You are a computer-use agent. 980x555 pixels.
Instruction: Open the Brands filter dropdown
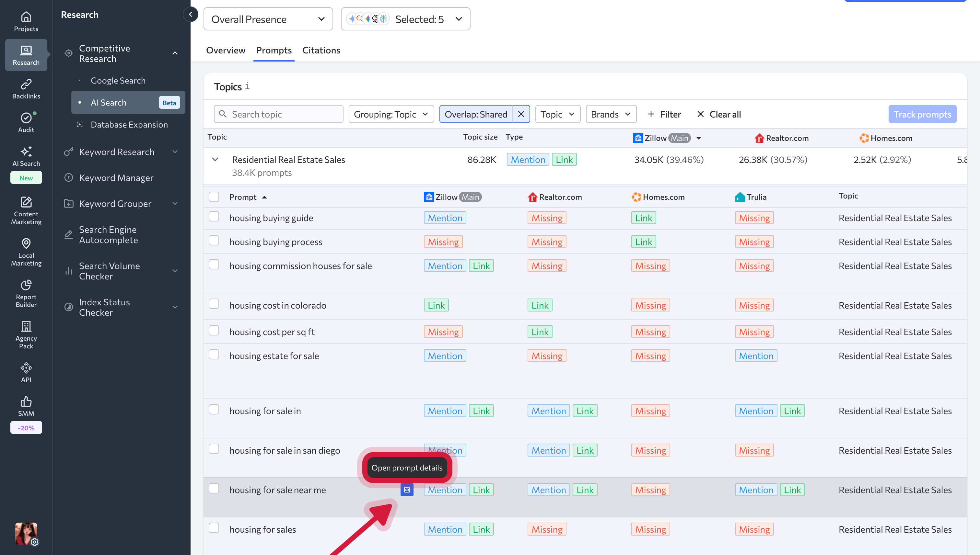[x=611, y=114]
